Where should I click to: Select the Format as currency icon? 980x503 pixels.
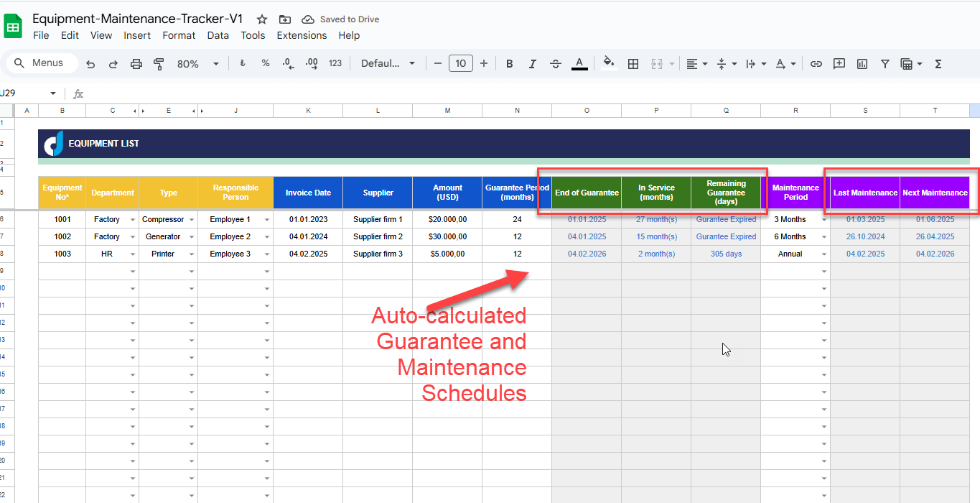pyautogui.click(x=242, y=63)
